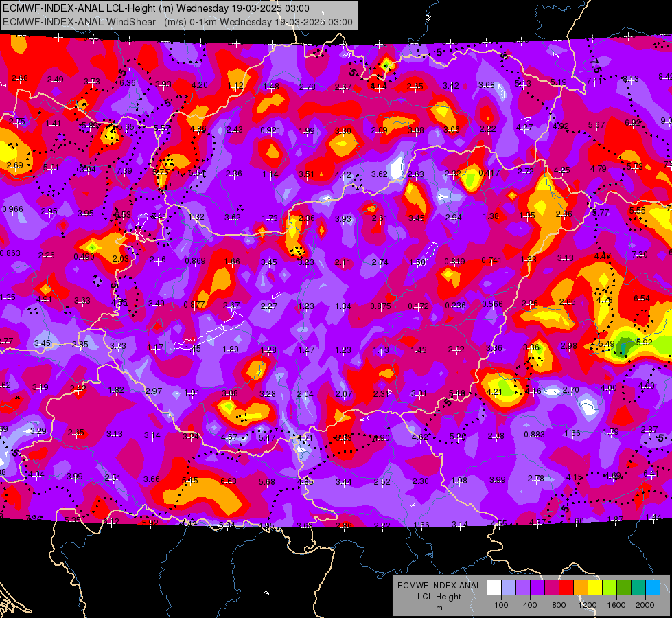Click the wind shear value 7.30

click(x=640, y=254)
